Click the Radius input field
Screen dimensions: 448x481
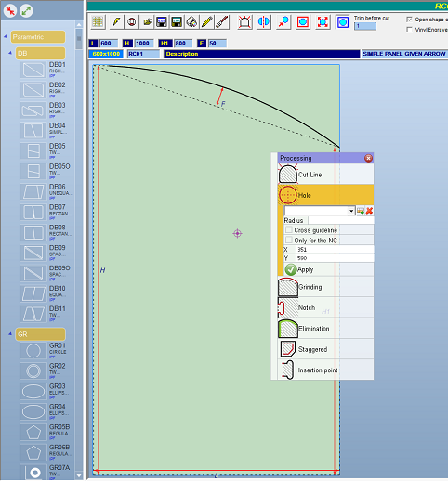[341, 220]
